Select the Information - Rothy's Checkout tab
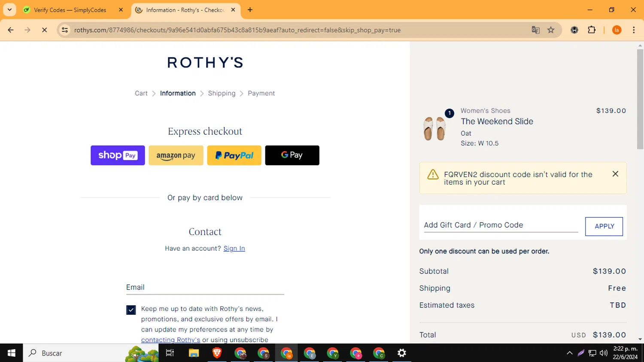This screenshot has height=362, width=644. [x=185, y=10]
